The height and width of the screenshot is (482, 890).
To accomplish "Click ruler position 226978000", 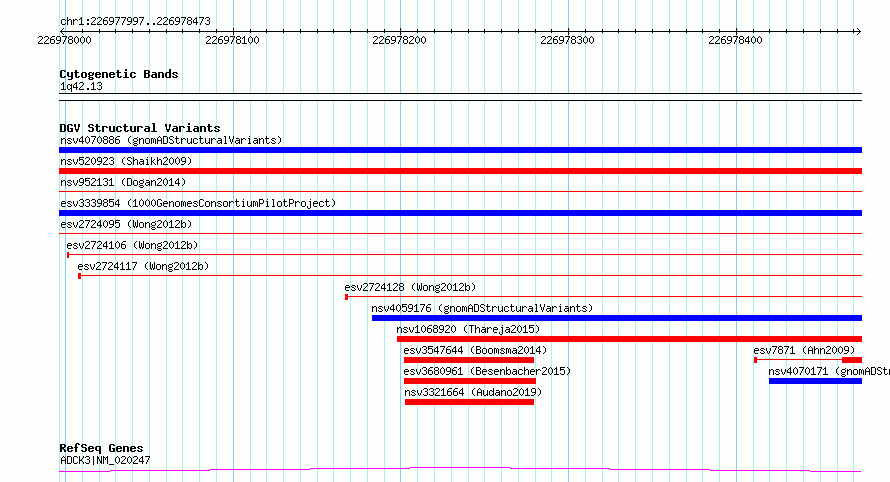I will pyautogui.click(x=64, y=40).
